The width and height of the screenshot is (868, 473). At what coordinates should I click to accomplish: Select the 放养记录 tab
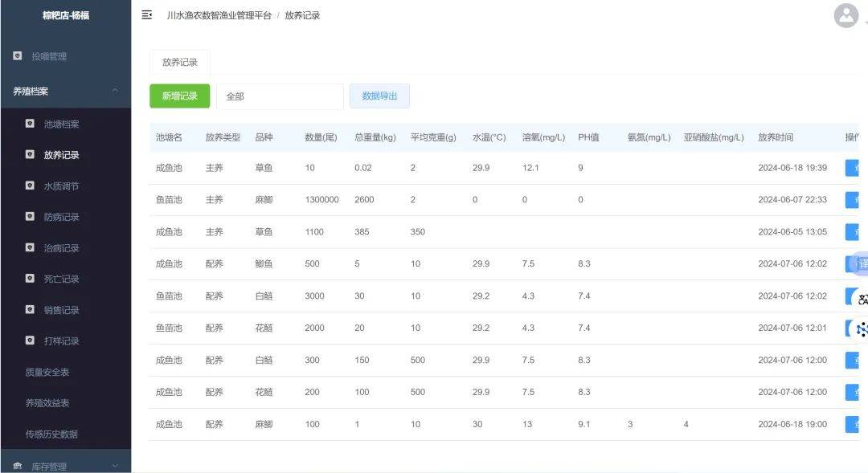point(179,63)
